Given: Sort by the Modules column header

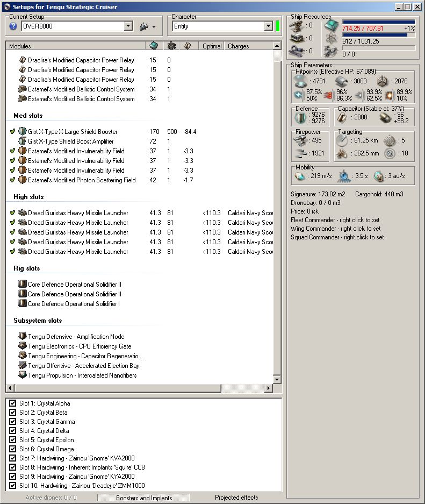Looking at the screenshot, I should 76,46.
